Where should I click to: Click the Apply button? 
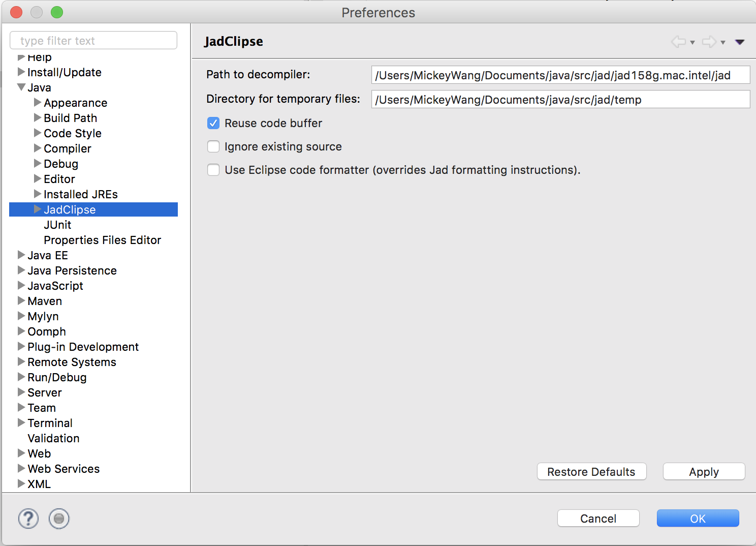pyautogui.click(x=704, y=471)
